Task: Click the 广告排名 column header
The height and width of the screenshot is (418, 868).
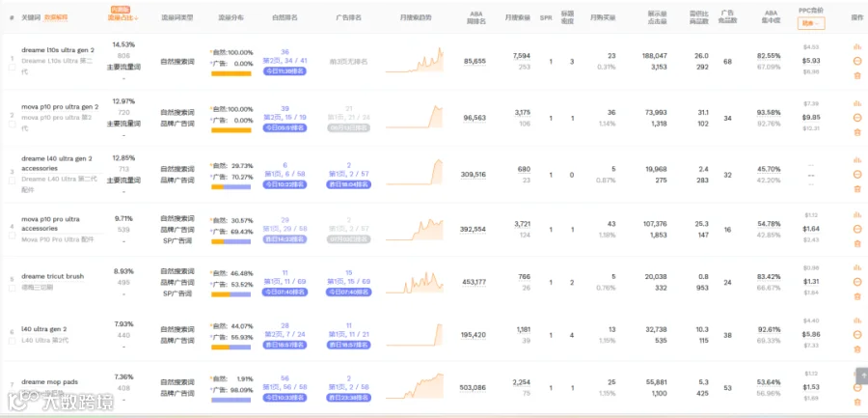Action: pyautogui.click(x=349, y=17)
